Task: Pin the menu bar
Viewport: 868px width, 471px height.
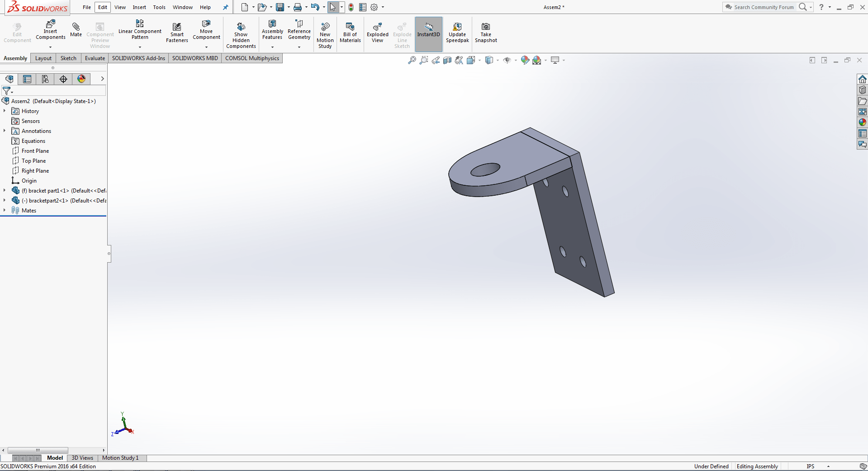Action: [225, 7]
